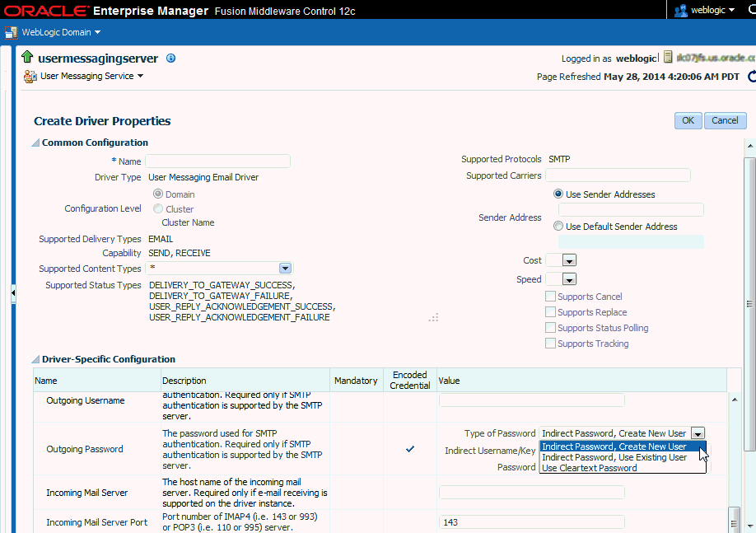Select the Cluster configuration level radio

(157, 209)
